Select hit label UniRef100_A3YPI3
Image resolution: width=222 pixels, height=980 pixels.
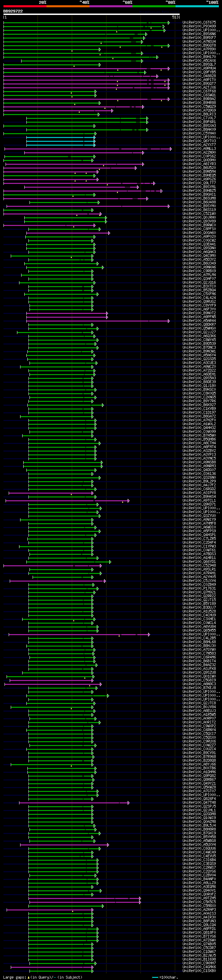199,455
